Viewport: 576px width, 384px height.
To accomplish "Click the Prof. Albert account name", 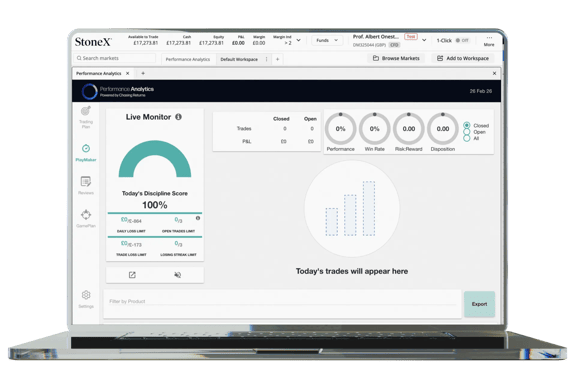I will coord(376,37).
